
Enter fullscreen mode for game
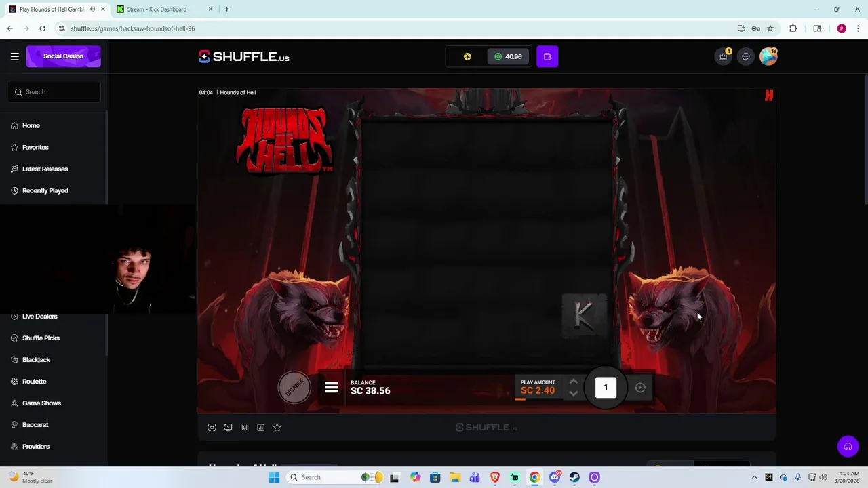212,428
